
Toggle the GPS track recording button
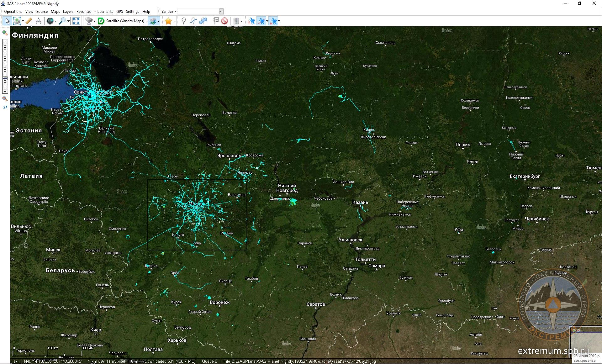pyautogui.click(x=261, y=21)
